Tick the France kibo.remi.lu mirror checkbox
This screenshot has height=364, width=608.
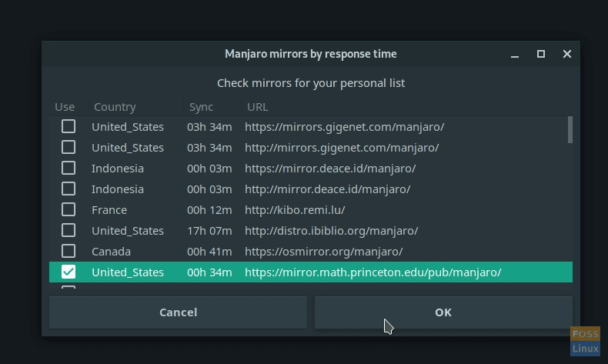[68, 210]
